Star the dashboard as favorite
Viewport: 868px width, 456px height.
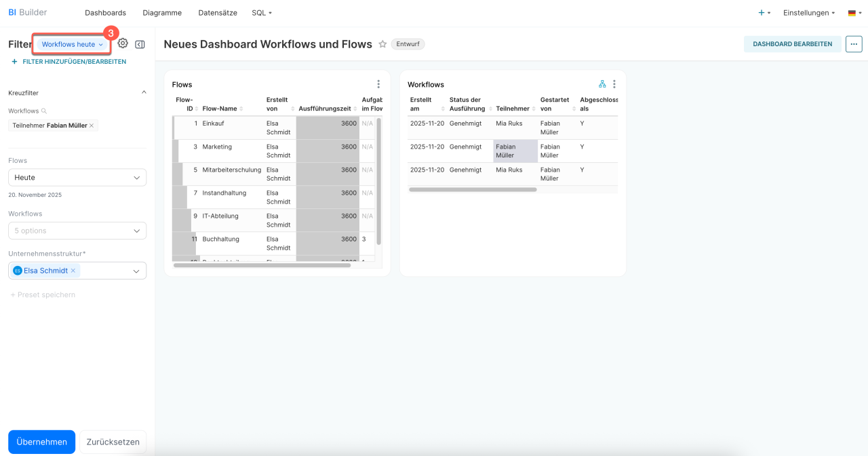tap(382, 44)
